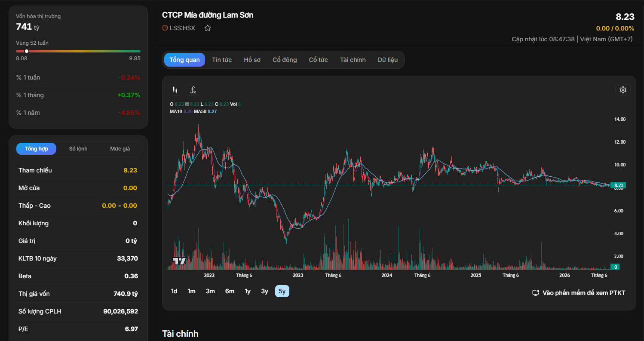Select the Sổ lệnh panel tab
This screenshot has height=341, width=644.
coord(78,149)
